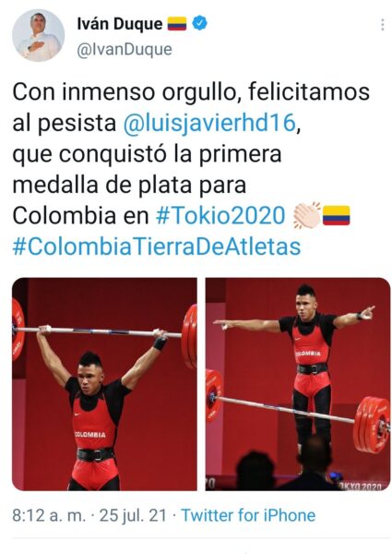
Task: Click COLOMBIA lettering on left photo singlet
Action: tap(90, 434)
